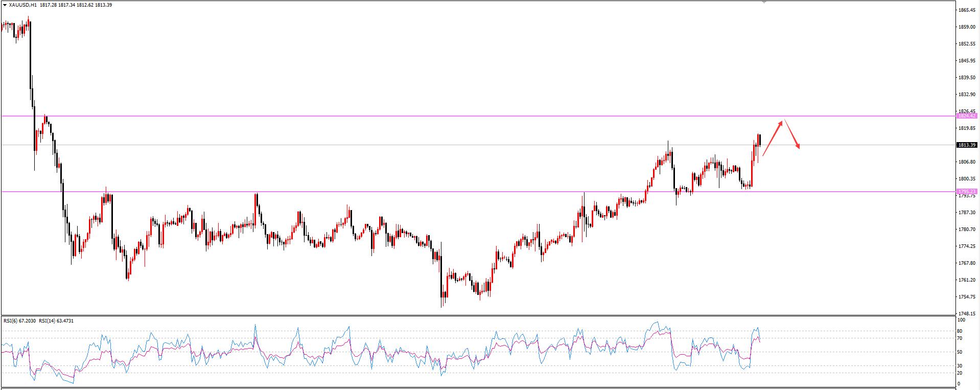Click the 1865.45 value on price axis

point(967,10)
